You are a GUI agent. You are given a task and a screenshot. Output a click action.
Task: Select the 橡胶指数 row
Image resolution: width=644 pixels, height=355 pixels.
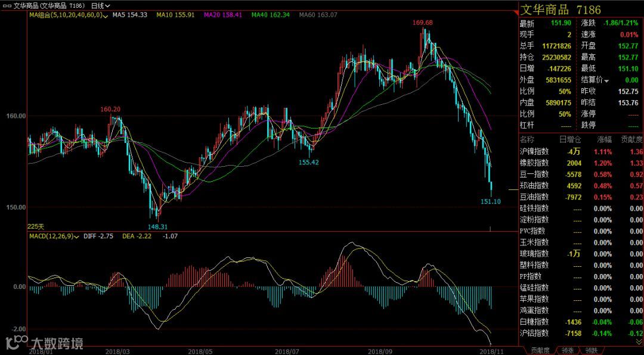pyautogui.click(x=581, y=163)
